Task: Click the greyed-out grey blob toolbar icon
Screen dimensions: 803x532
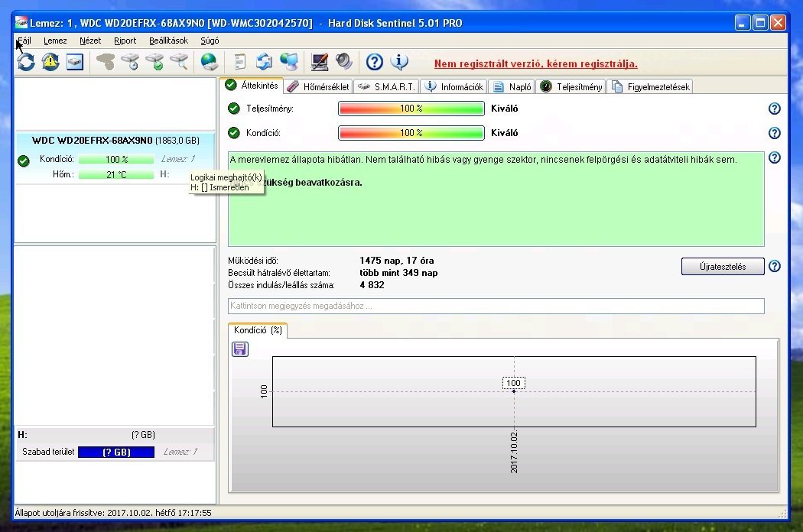Action: (106, 62)
